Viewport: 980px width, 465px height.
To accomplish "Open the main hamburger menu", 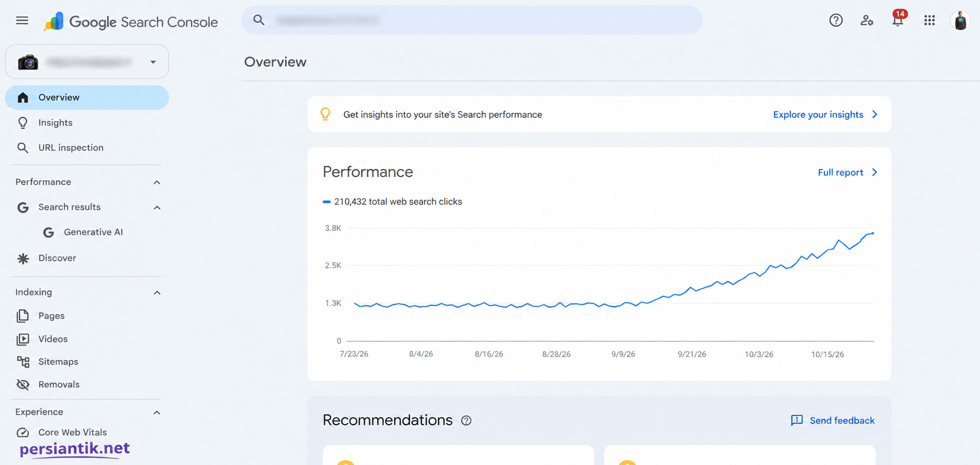I will [x=22, y=20].
